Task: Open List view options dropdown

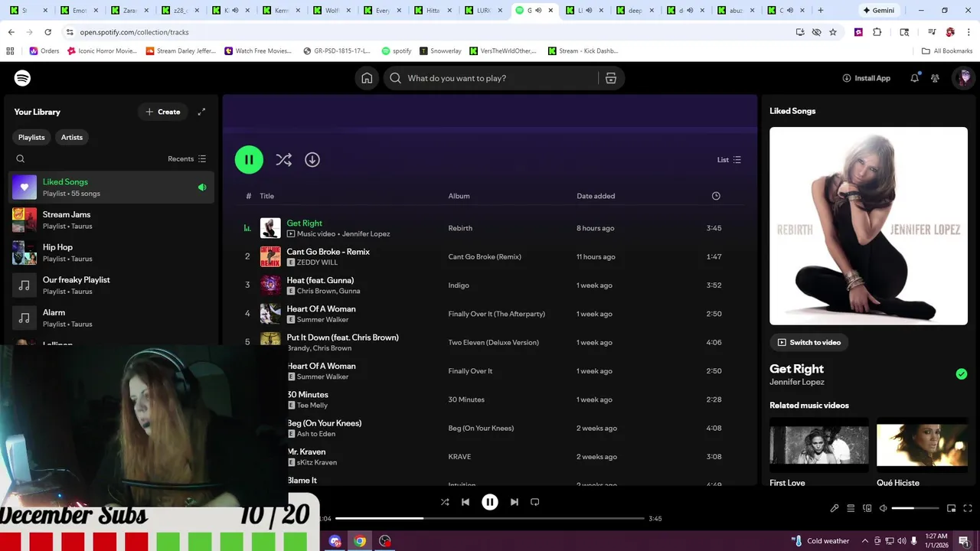Action: (729, 160)
